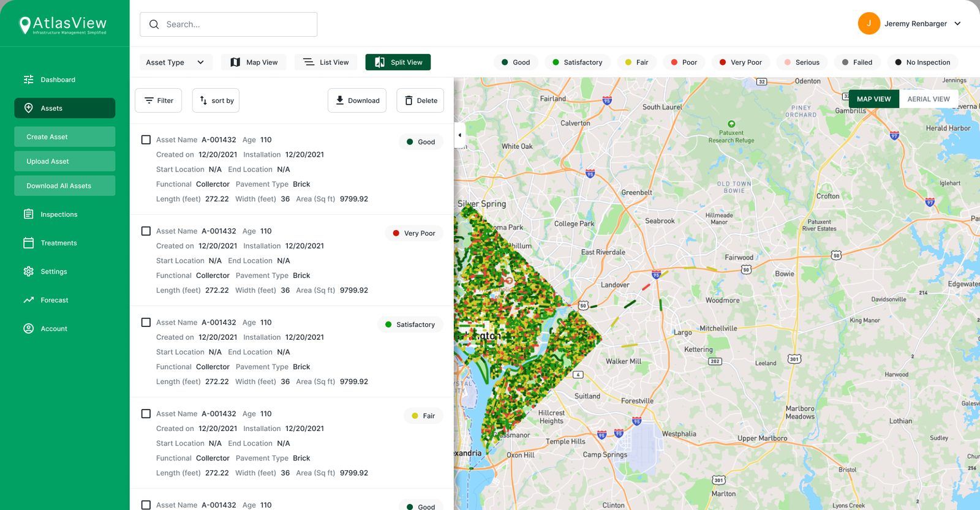The height and width of the screenshot is (510, 980).
Task: Collapse the list panel arrow handle
Action: (459, 135)
